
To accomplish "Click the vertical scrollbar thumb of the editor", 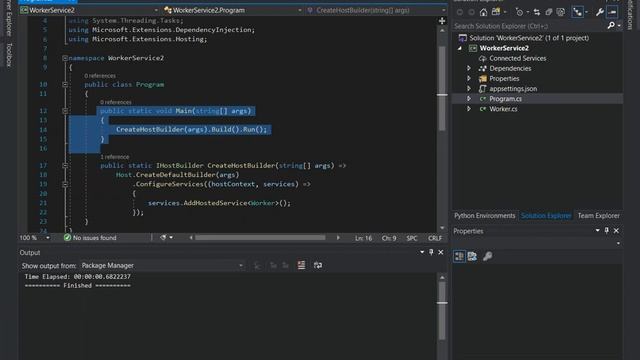I will point(442,89).
